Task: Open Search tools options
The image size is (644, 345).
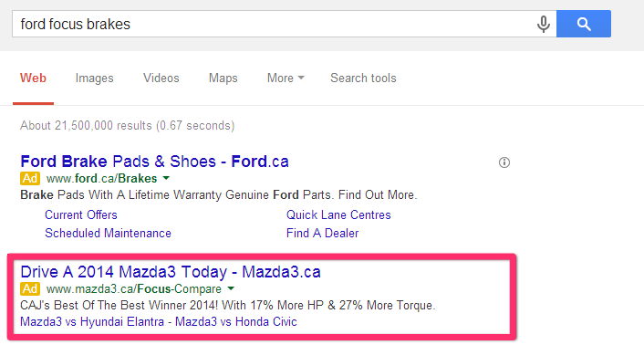Action: 363,78
